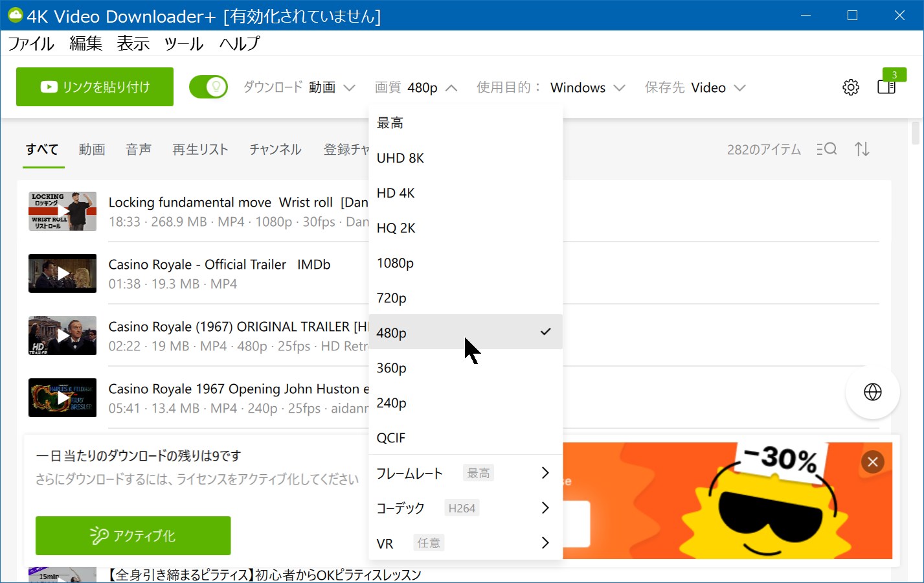This screenshot has height=583, width=924.
Task: Play the Casino Royale Official Trailer thumbnail
Action: (62, 273)
